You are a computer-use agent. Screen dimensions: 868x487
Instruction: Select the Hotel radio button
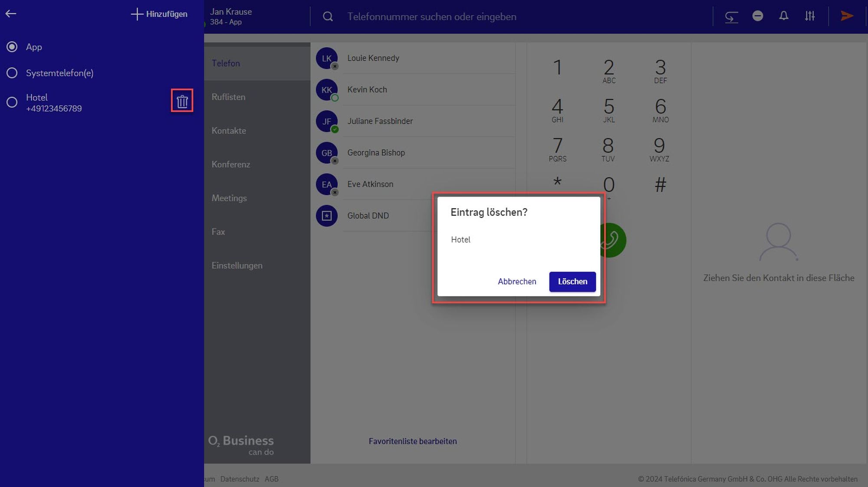point(12,102)
